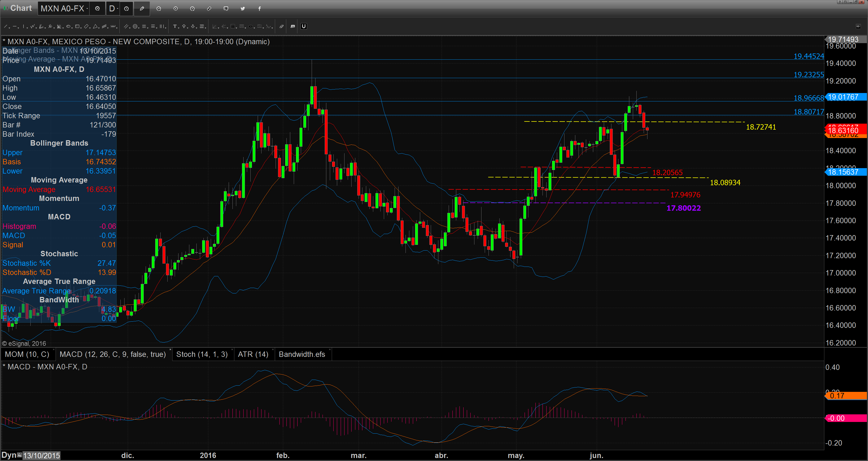The height and width of the screenshot is (461, 868).
Task: Click the MACD - MXN A0-FX, D study title
Action: point(45,367)
